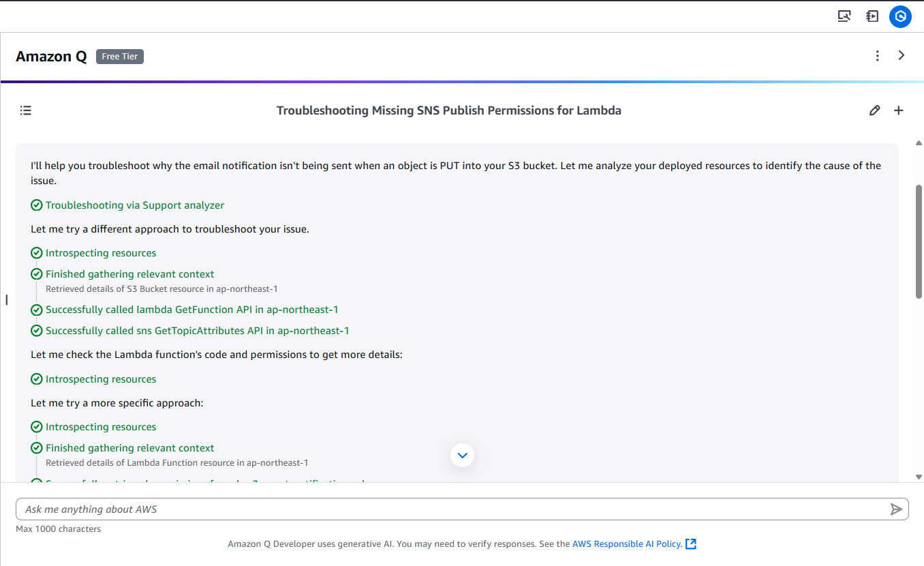This screenshot has width=924, height=566.
Task: Click Troubleshooting via Support analyzer step
Action: pyautogui.click(x=135, y=205)
